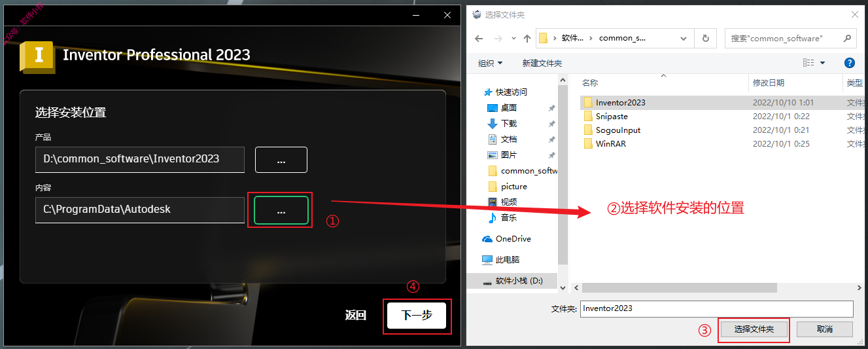
Task: Change the view layout icon
Action: tap(808, 63)
